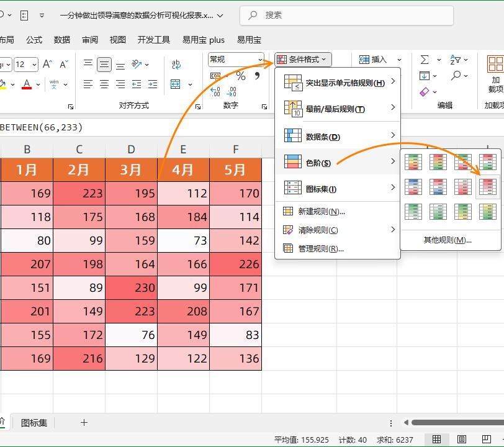Image resolution: width=504 pixels, height=447 pixels.
Task: Click the merge and center icon
Action: coord(176,84)
